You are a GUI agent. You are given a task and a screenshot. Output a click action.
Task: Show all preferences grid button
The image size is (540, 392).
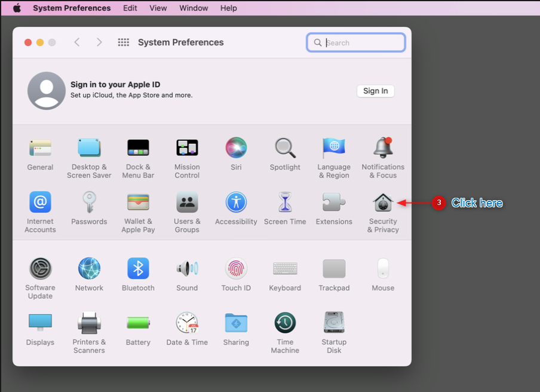click(123, 42)
